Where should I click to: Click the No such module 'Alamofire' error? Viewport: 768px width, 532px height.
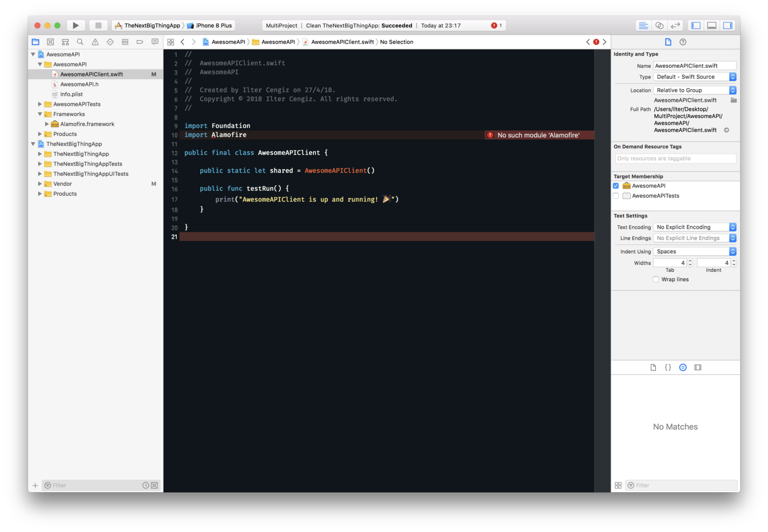pos(539,135)
